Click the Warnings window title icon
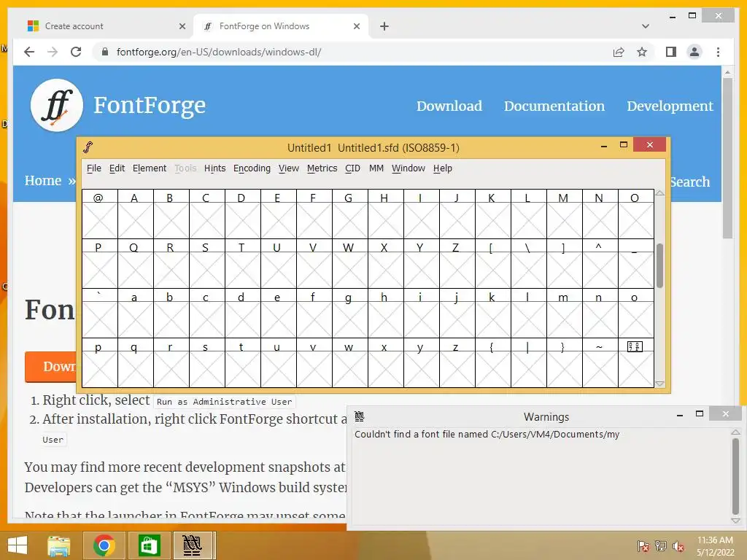747x560 pixels. pyautogui.click(x=360, y=416)
